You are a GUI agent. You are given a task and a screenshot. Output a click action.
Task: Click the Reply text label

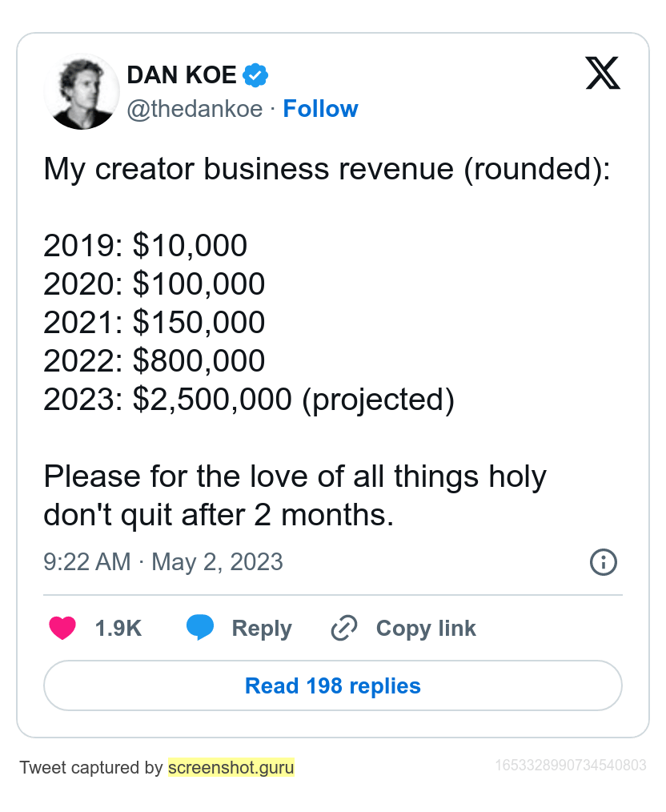click(262, 628)
